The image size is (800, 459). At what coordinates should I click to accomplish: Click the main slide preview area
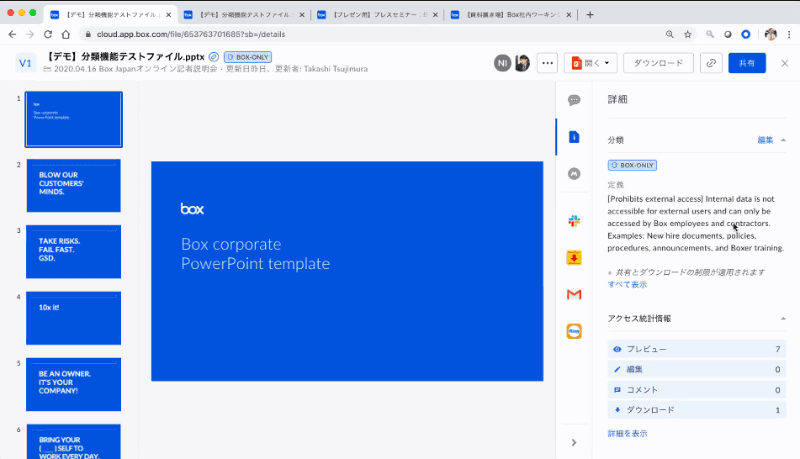pos(347,271)
